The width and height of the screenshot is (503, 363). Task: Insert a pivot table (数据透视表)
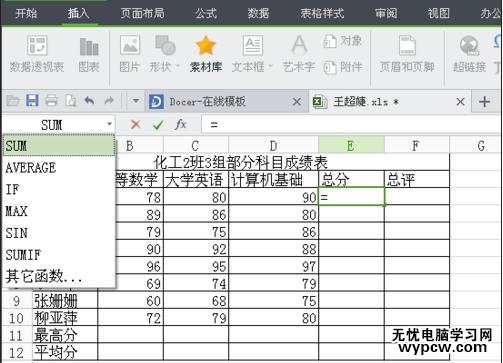[37, 54]
